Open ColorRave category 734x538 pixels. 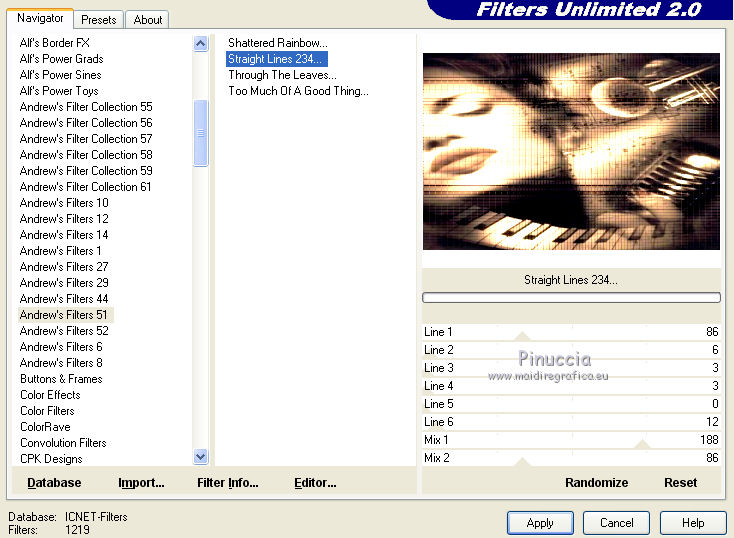click(x=45, y=427)
